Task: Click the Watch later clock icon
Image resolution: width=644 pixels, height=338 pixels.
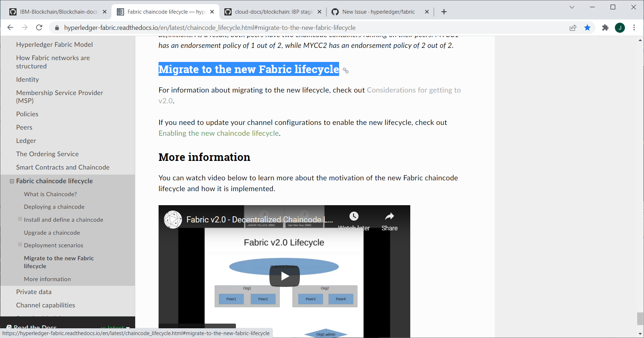Action: (354, 216)
